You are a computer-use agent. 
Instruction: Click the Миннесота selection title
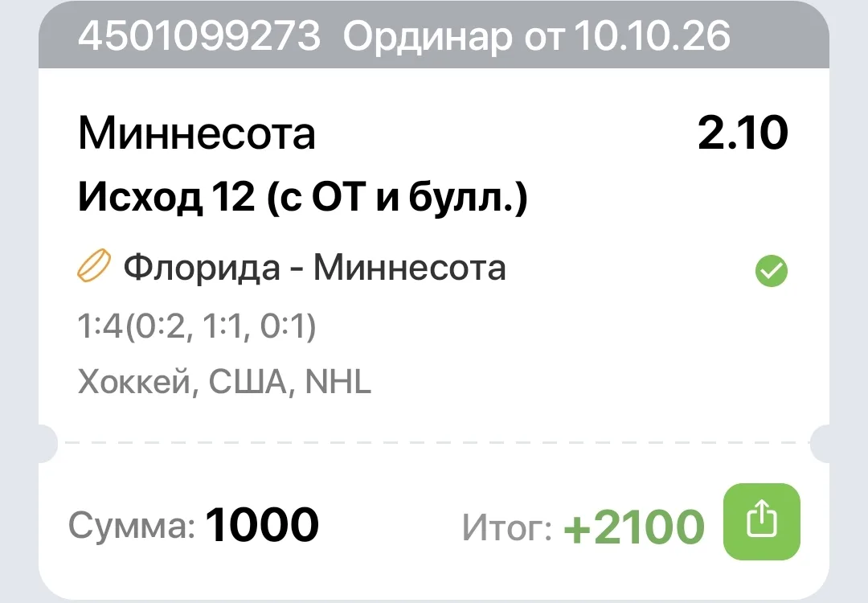click(197, 133)
